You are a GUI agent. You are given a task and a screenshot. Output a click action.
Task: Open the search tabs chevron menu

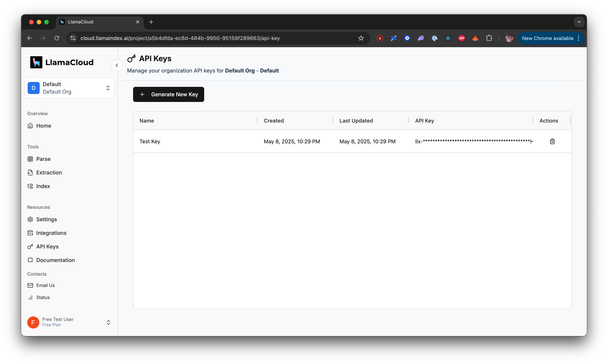(x=579, y=22)
